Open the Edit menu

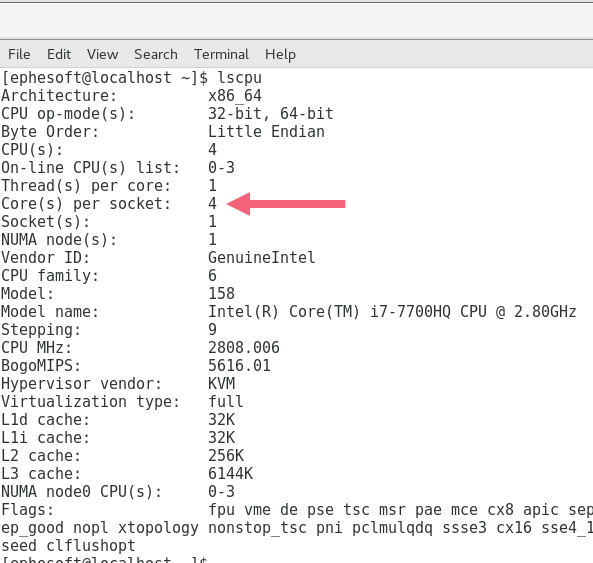59,54
